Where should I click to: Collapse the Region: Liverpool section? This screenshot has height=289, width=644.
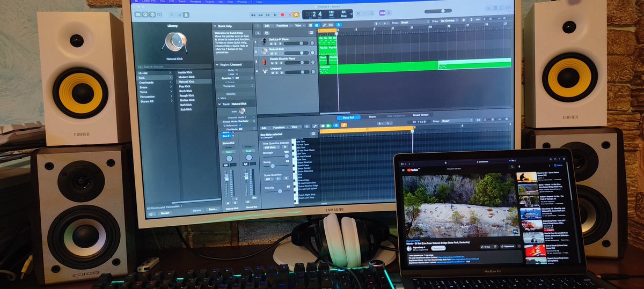(x=217, y=65)
